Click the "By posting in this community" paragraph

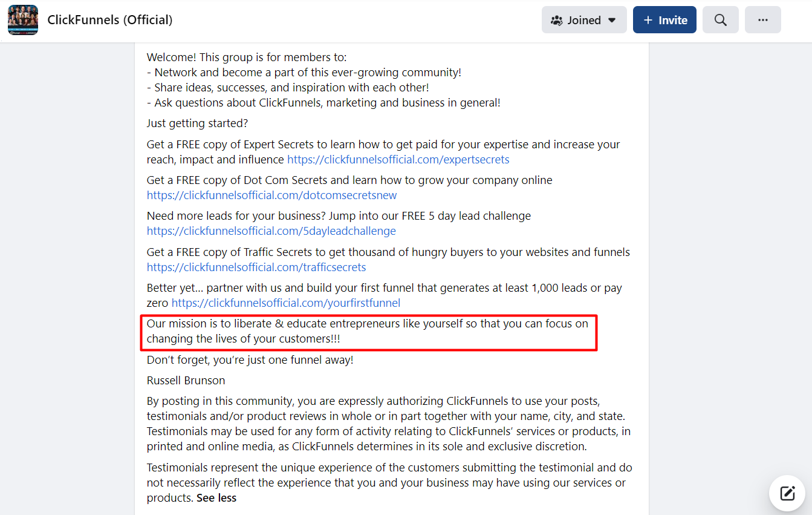[389, 424]
